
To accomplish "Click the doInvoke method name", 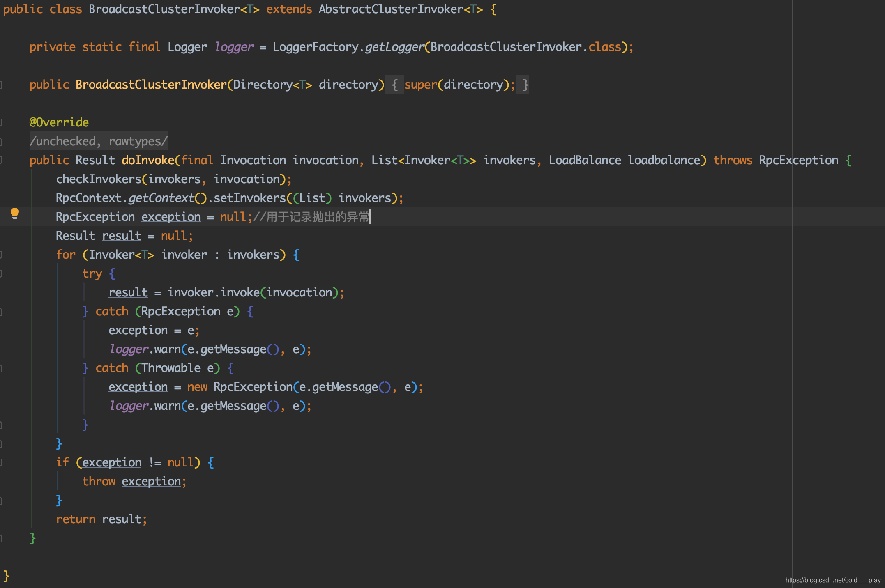I will point(148,160).
